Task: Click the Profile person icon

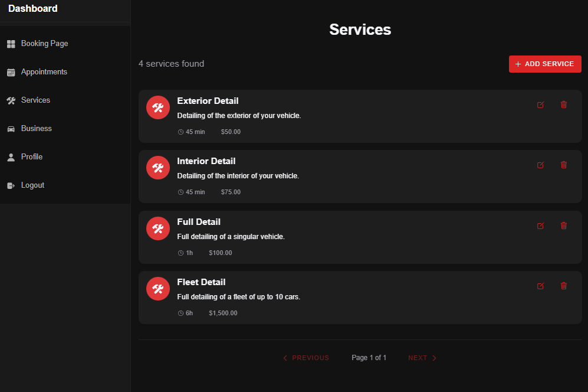Action: 11,156
